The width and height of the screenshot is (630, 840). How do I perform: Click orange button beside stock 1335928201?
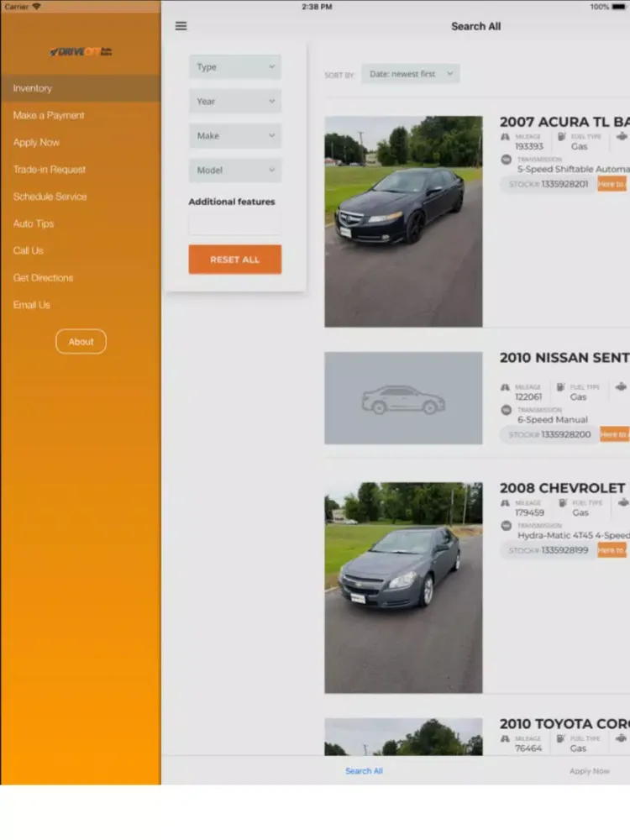pyautogui.click(x=612, y=184)
